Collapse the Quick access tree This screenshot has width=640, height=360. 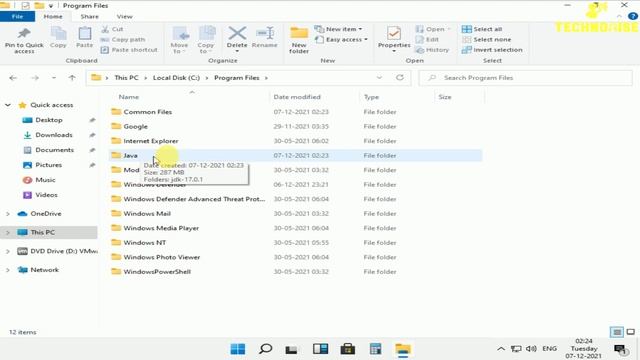coord(8,105)
